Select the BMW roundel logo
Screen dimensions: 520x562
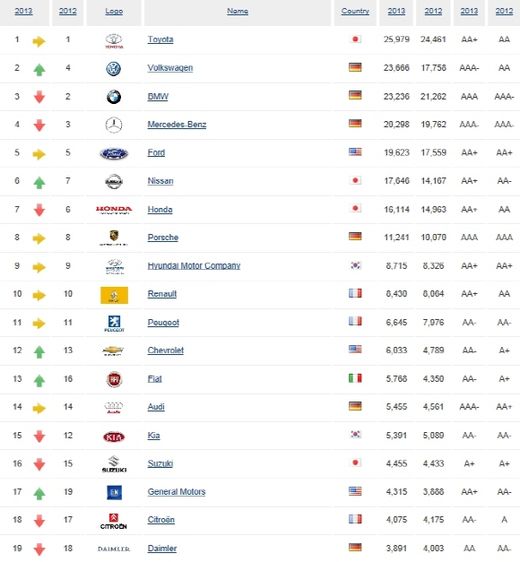coord(114,97)
